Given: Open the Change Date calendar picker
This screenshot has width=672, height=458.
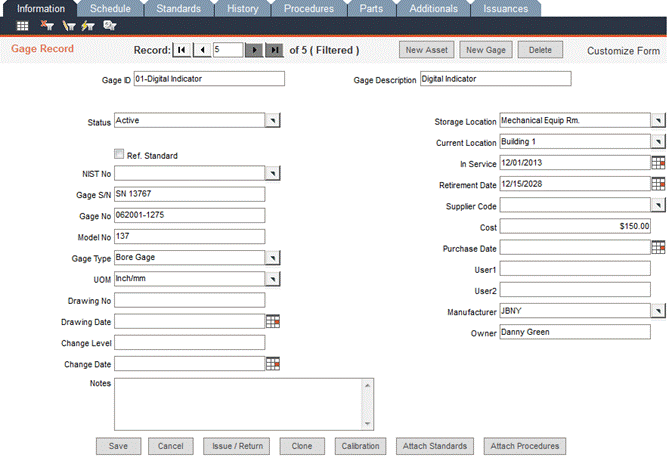Looking at the screenshot, I should coord(273,364).
